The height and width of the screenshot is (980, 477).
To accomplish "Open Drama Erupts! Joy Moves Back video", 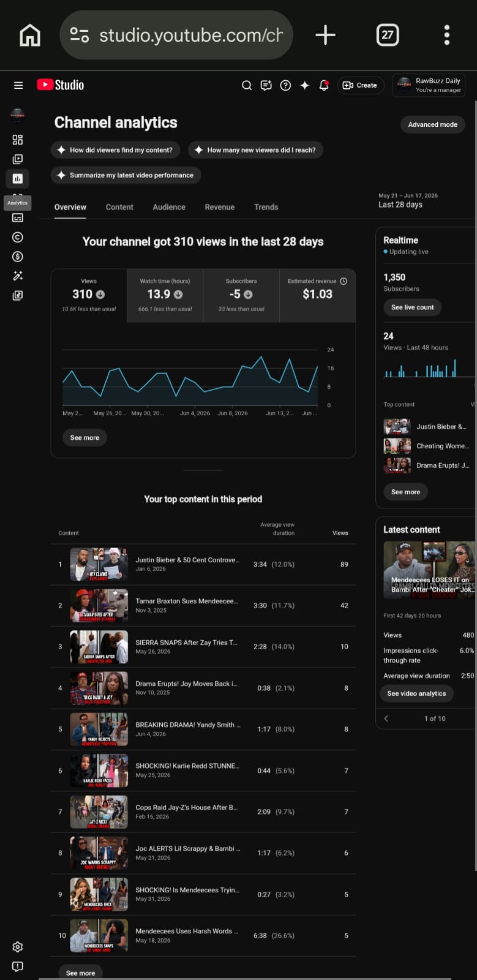I will click(x=203, y=688).
